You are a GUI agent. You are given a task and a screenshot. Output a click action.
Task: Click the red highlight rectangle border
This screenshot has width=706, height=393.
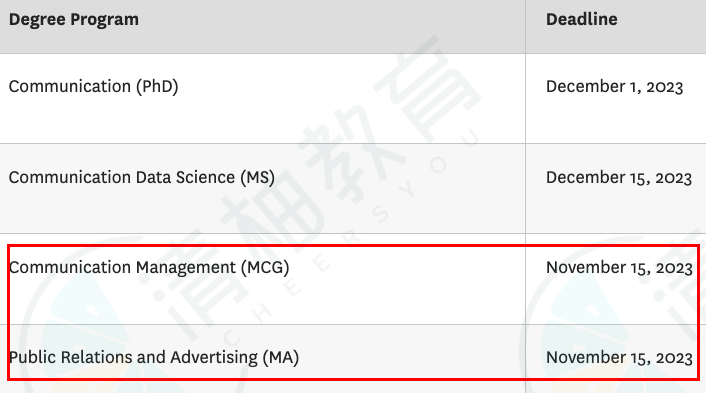click(x=353, y=246)
